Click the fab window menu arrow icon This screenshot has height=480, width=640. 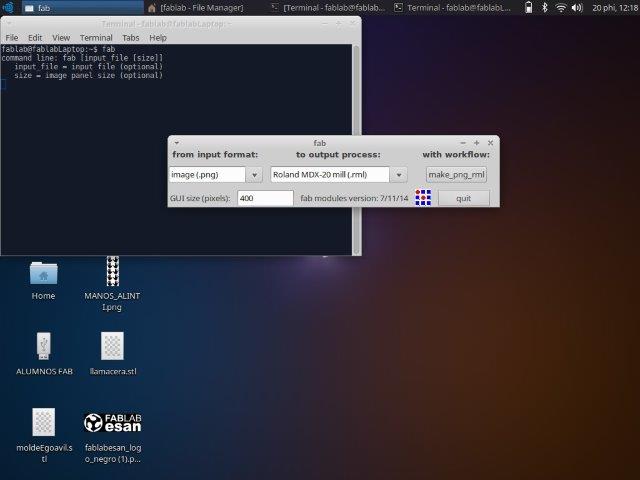177,143
